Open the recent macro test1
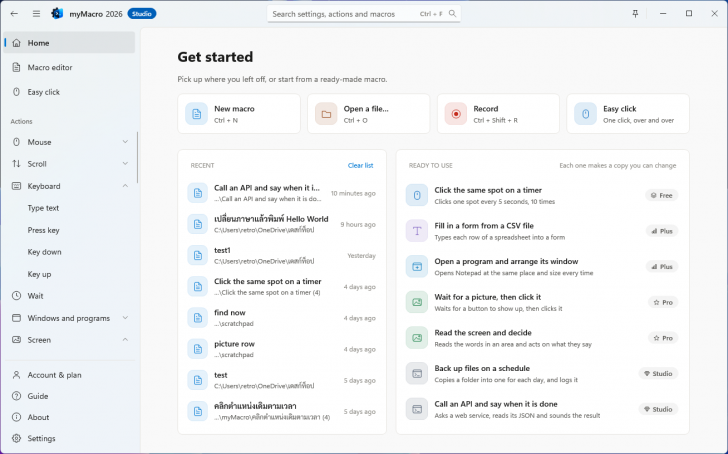 (x=282, y=255)
